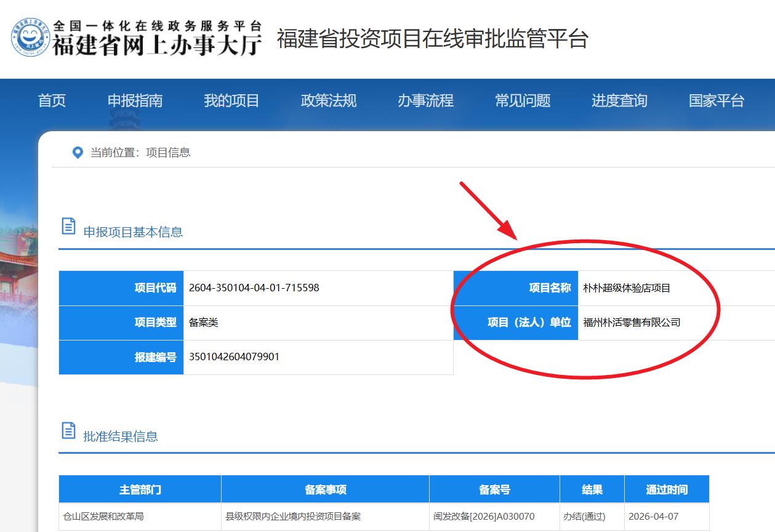Click the company name 福州朴活零售有限公司
This screenshot has height=532, width=775.
pyautogui.click(x=632, y=323)
